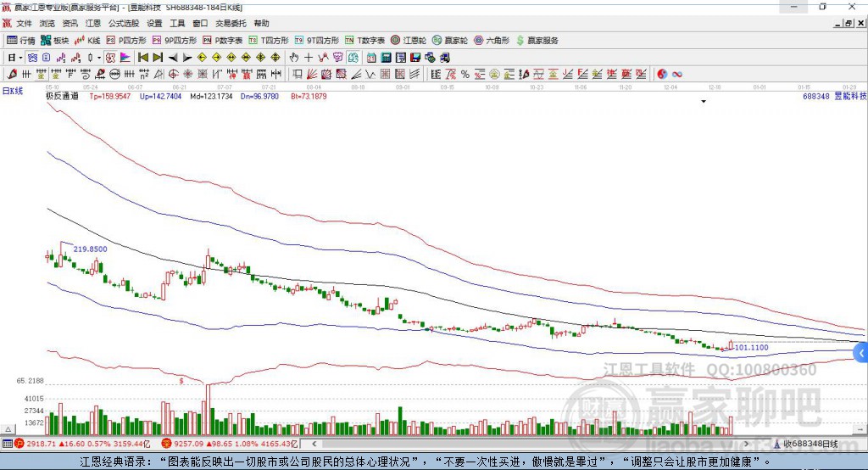Jump to last bar icon
Screen dimensions: 868x470
tap(158, 58)
